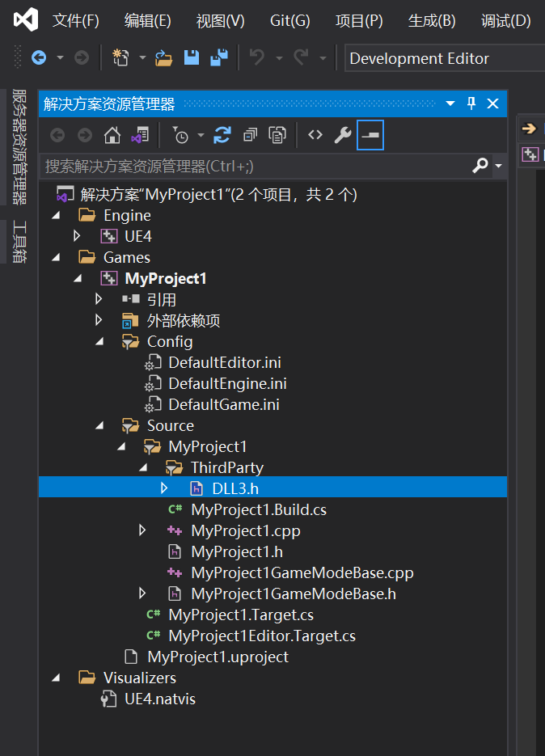Save the current file

pyautogui.click(x=192, y=58)
